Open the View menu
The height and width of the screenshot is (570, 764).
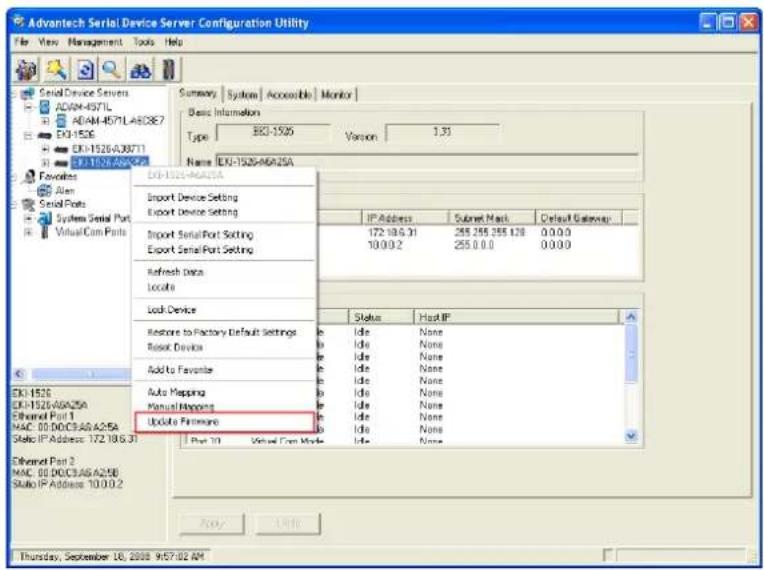(x=48, y=42)
